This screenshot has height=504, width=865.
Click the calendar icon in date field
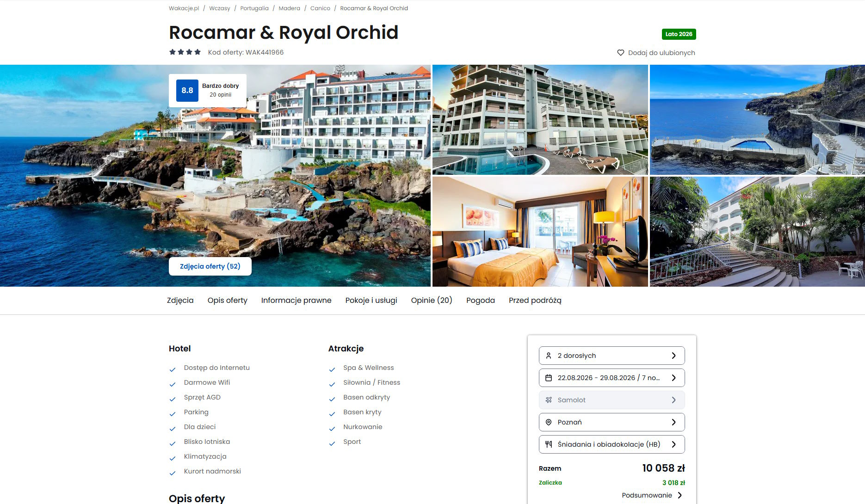549,378
